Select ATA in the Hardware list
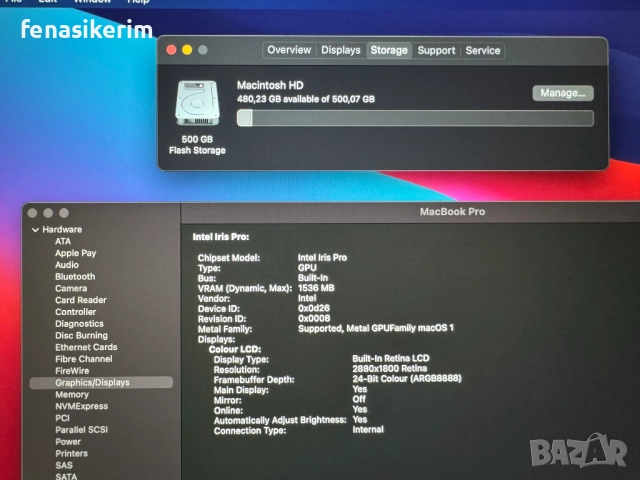The width and height of the screenshot is (640, 480). click(x=63, y=241)
